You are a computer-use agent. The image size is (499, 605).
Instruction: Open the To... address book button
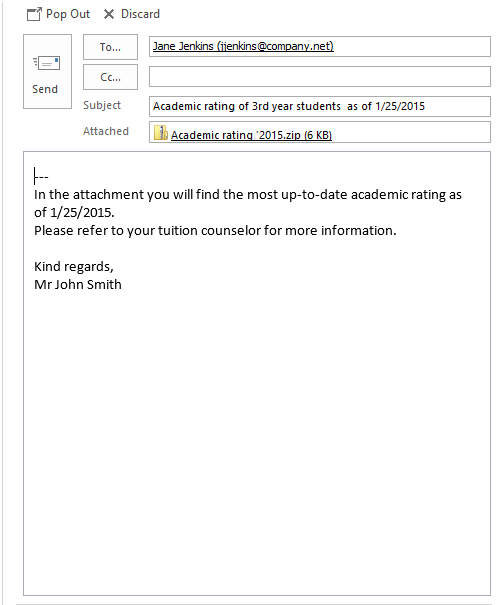110,47
